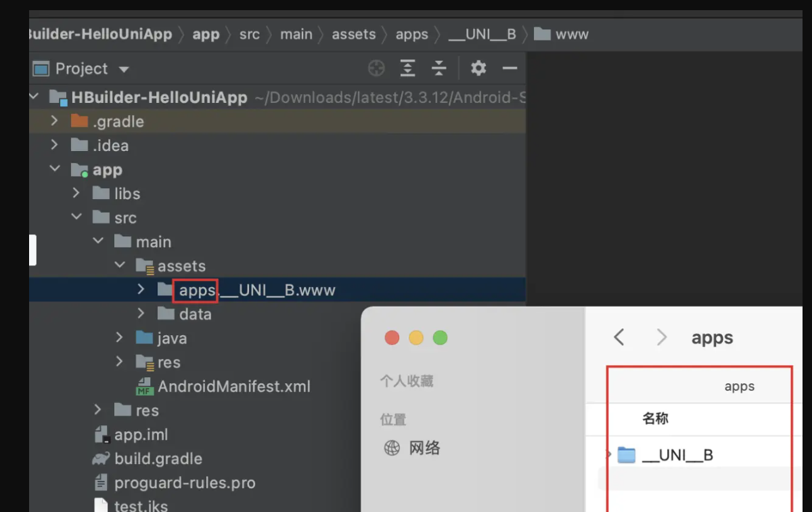Select the data folder in the project tree

195,314
